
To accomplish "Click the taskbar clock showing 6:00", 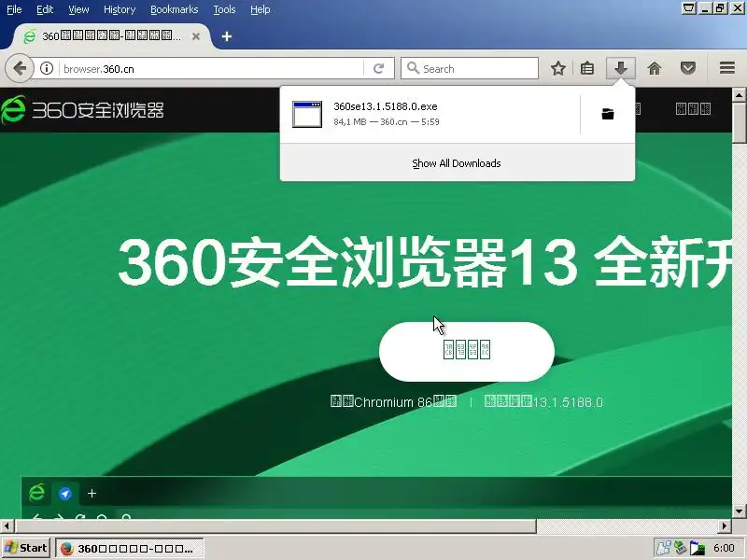I will tap(724, 548).
